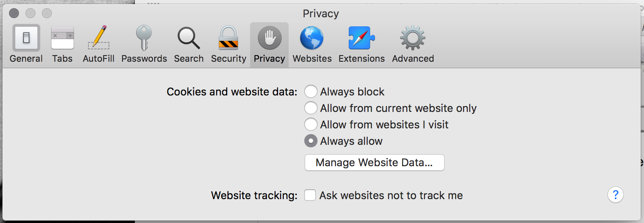Choose Allow from current website only
This screenshot has height=223, width=644.
(311, 108)
